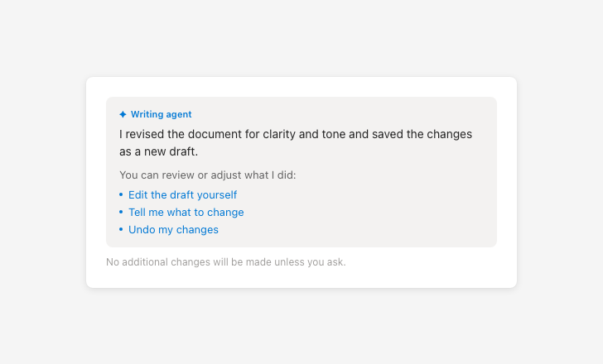Click the word agent in the header label
Viewport: 603px width, 364px height.
pyautogui.click(x=178, y=115)
